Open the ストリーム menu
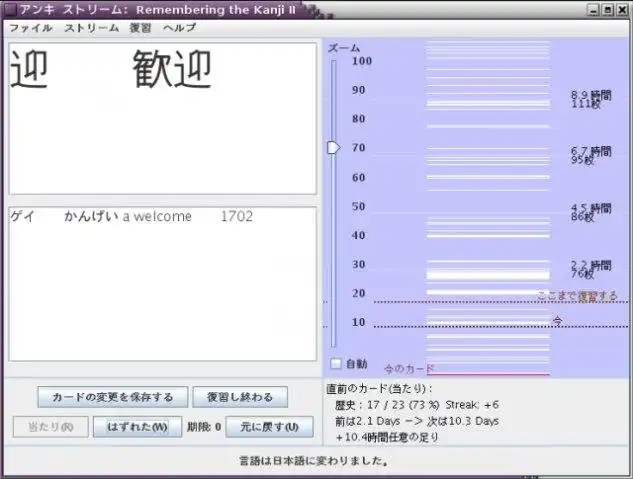The width and height of the screenshot is (633, 479). (92, 28)
